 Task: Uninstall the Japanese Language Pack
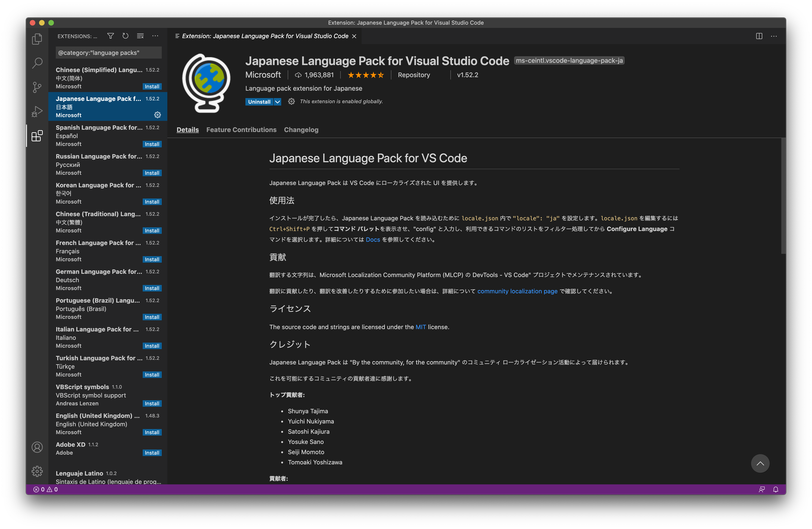pos(259,102)
